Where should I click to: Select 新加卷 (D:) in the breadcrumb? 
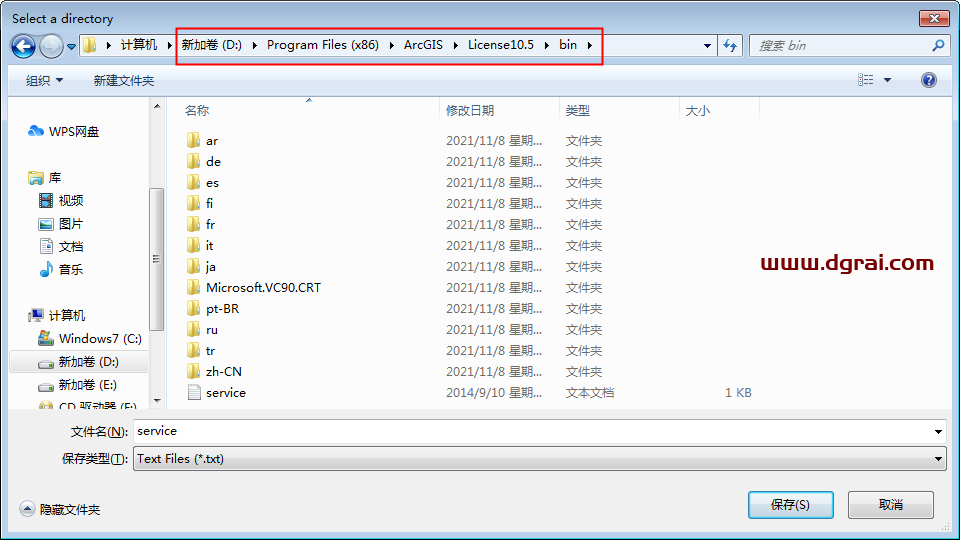tap(212, 45)
